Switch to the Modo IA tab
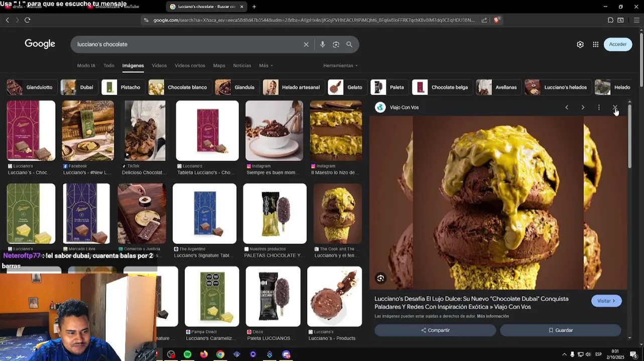 coord(86,66)
